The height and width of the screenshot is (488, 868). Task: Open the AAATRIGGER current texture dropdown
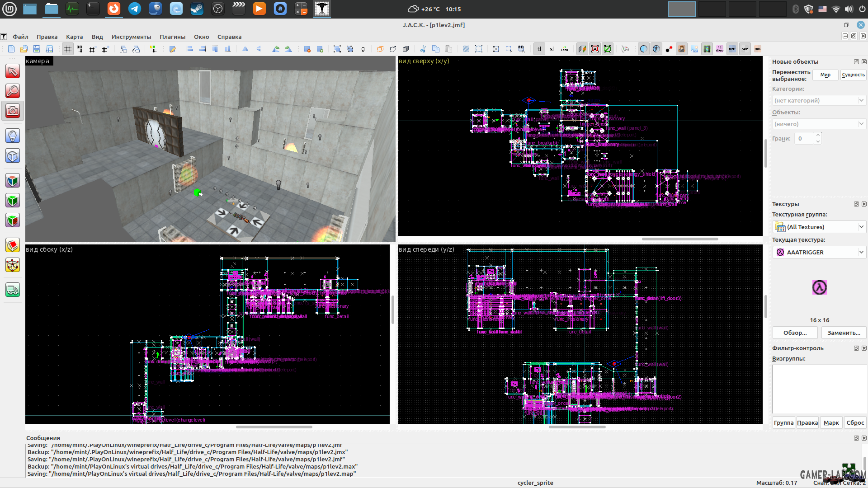pos(819,252)
